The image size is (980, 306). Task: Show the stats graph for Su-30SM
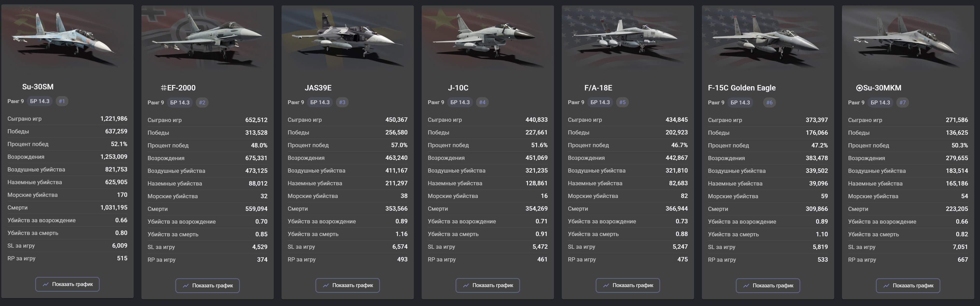click(67, 284)
